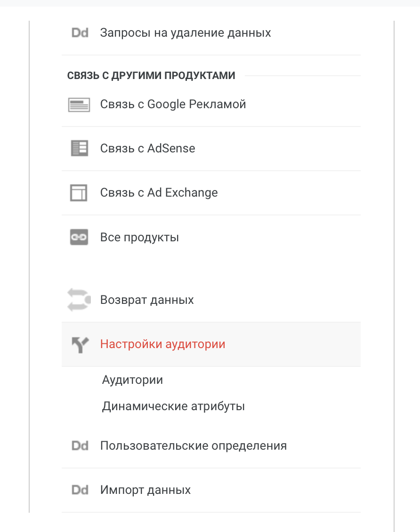The height and width of the screenshot is (532, 420).
Task: Click the Dd icon beside Импорт данных
Action: pos(80,490)
